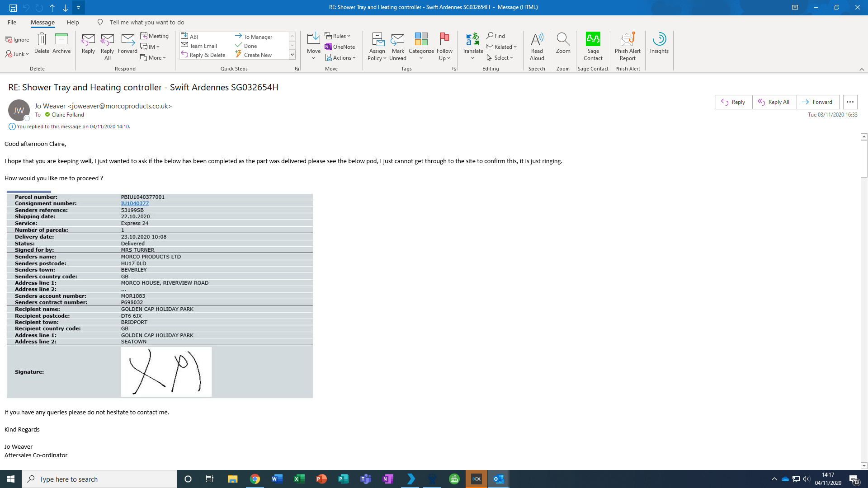Collapse the ribbon with the chevron
The width and height of the screenshot is (868, 488).
pyautogui.click(x=862, y=69)
